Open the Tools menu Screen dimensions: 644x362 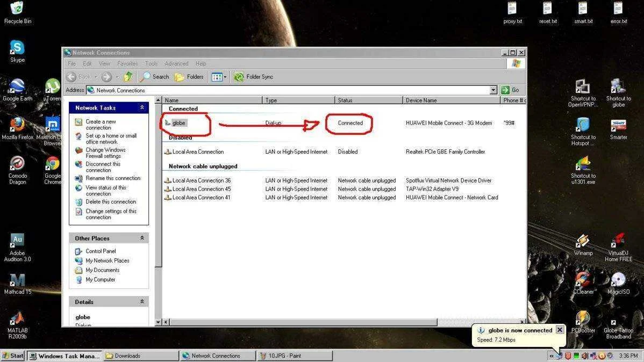pyautogui.click(x=151, y=63)
